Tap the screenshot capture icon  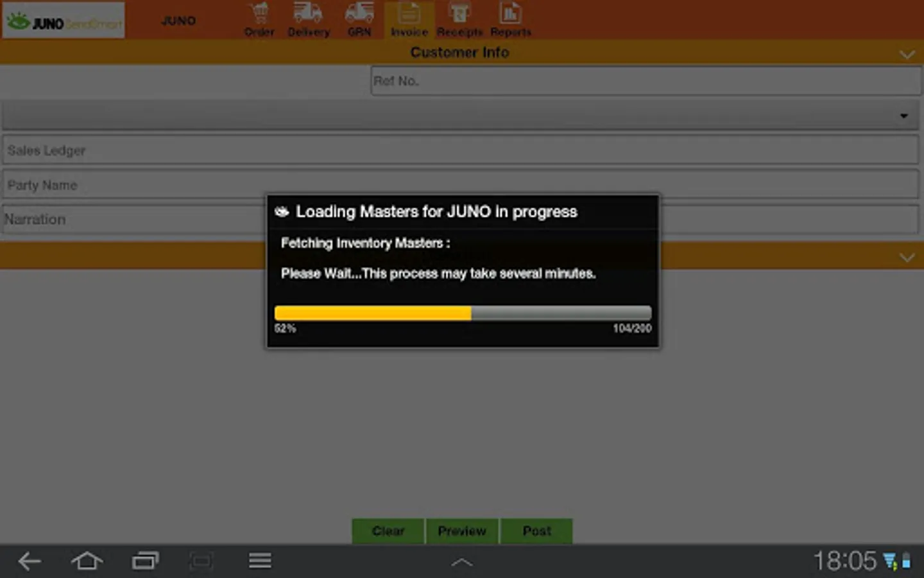201,561
